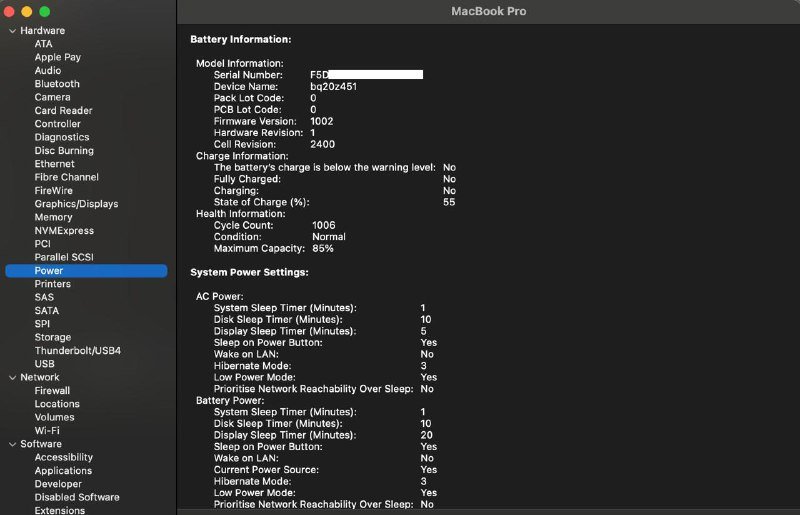Click the Device Name value bq20z451
800x515 pixels.
tap(334, 87)
